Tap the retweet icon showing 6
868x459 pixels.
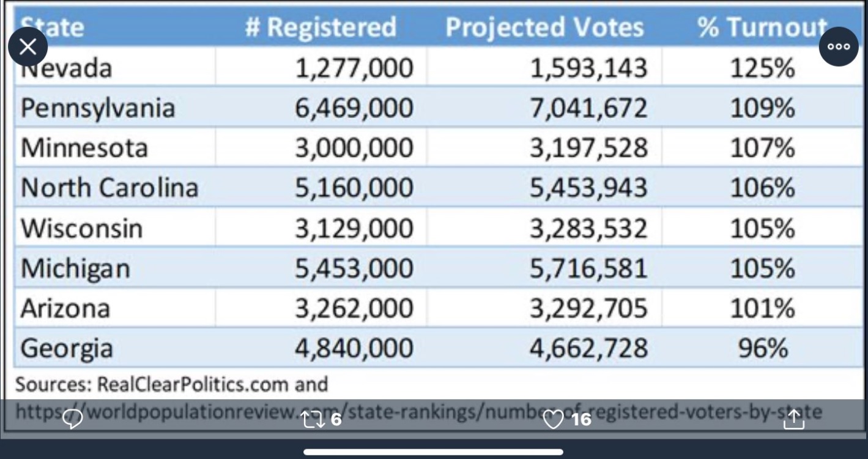pos(322,419)
